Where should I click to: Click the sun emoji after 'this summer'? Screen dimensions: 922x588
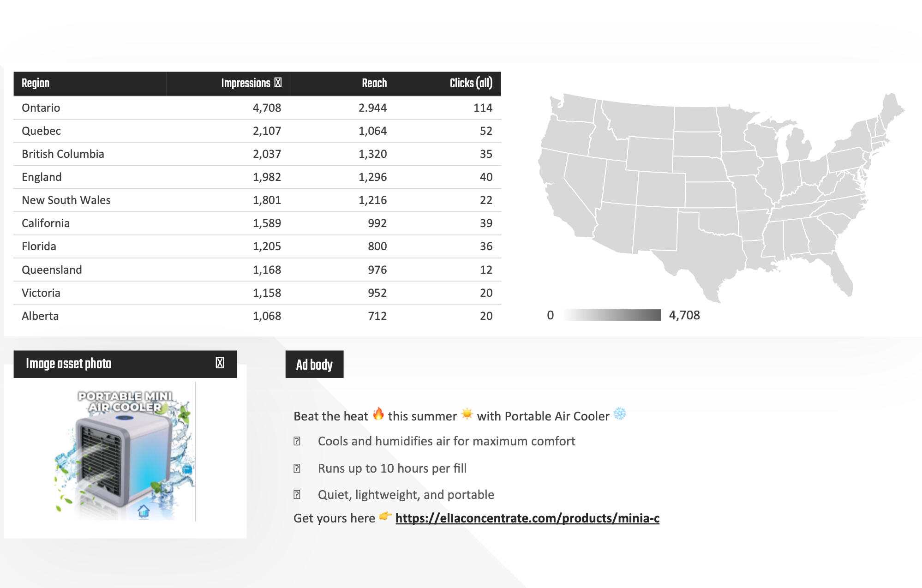[x=467, y=414]
